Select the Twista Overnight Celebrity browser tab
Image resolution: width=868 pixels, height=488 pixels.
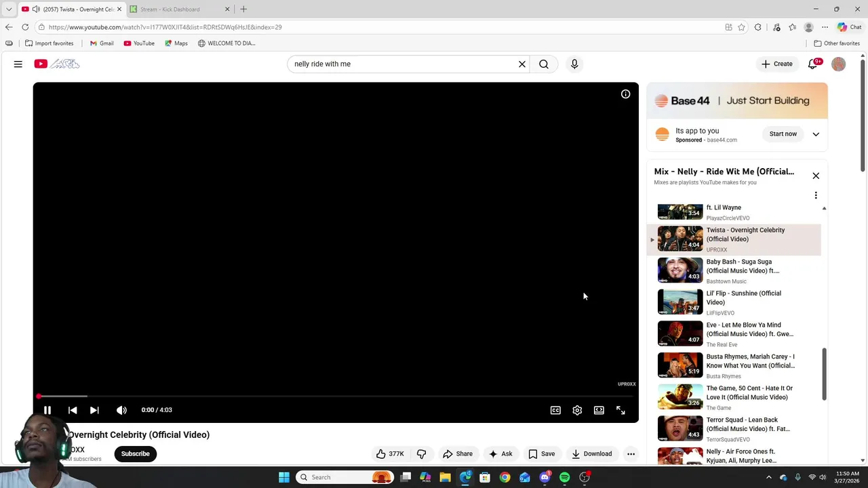[73, 9]
